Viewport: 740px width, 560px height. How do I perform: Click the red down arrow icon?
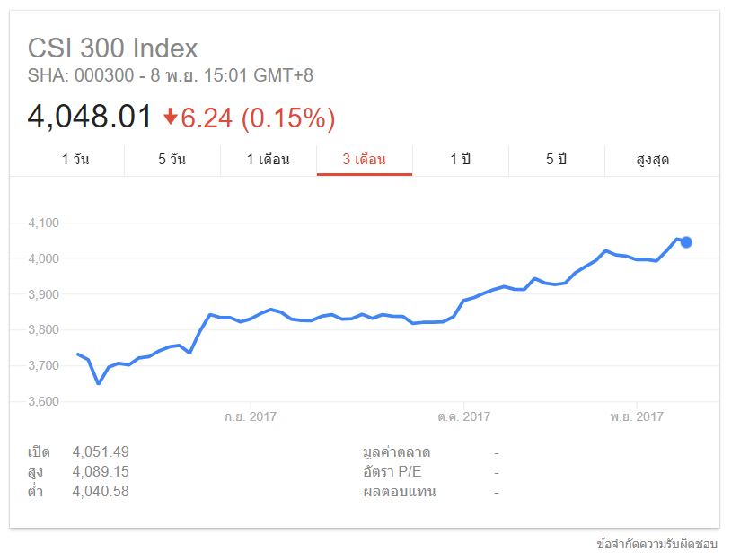pyautogui.click(x=171, y=118)
